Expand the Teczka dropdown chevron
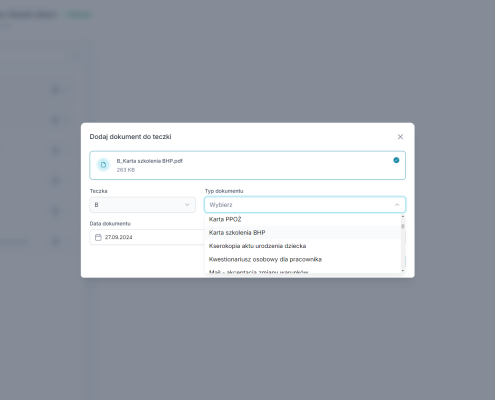This screenshot has width=495, height=400. (x=187, y=205)
